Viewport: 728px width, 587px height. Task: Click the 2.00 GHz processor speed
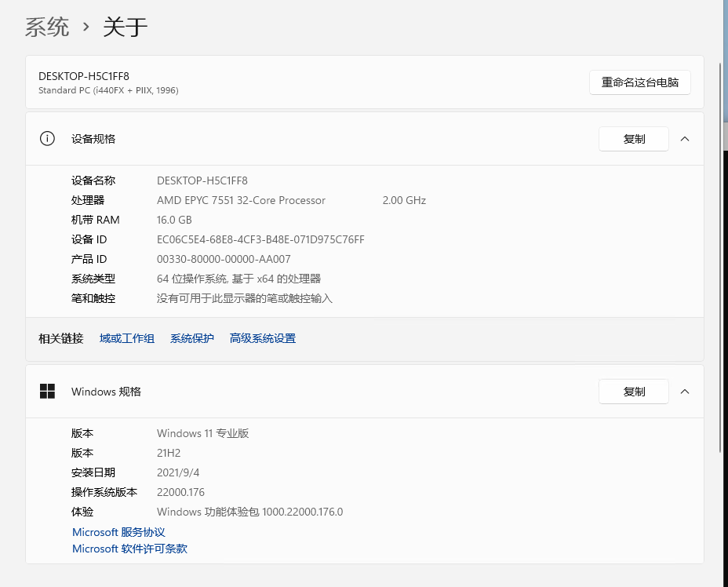coord(404,200)
